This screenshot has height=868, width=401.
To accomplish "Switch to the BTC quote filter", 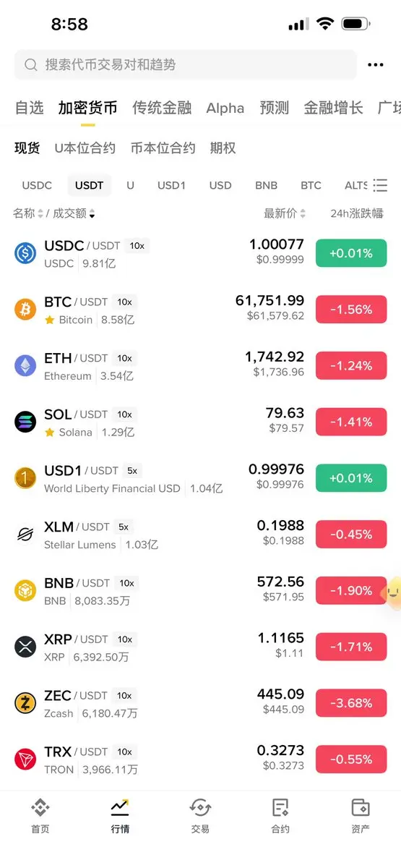I will click(x=311, y=185).
